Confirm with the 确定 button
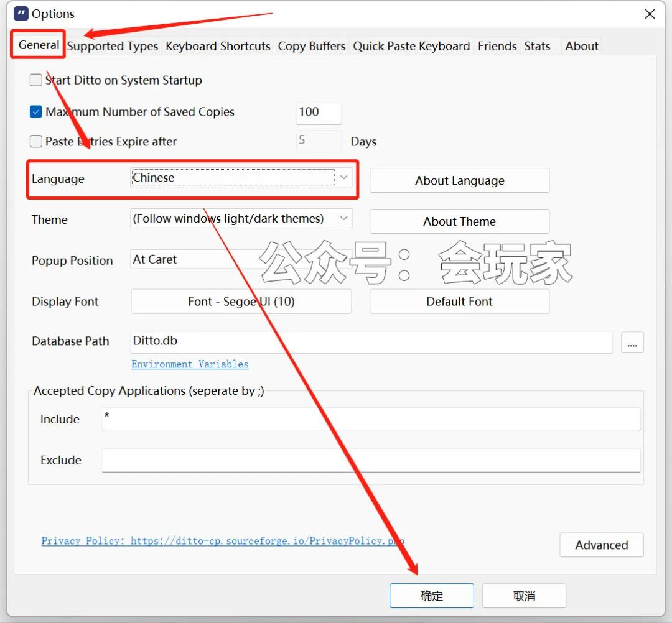This screenshot has width=672, height=623. (432, 596)
